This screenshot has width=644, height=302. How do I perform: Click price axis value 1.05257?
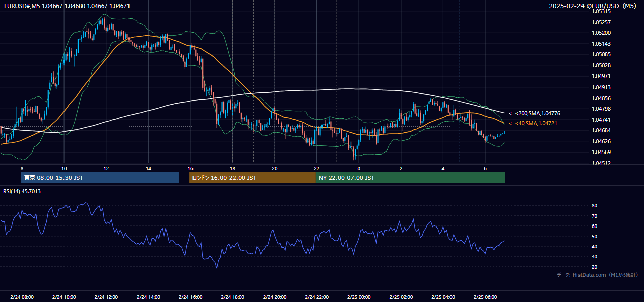601,22
